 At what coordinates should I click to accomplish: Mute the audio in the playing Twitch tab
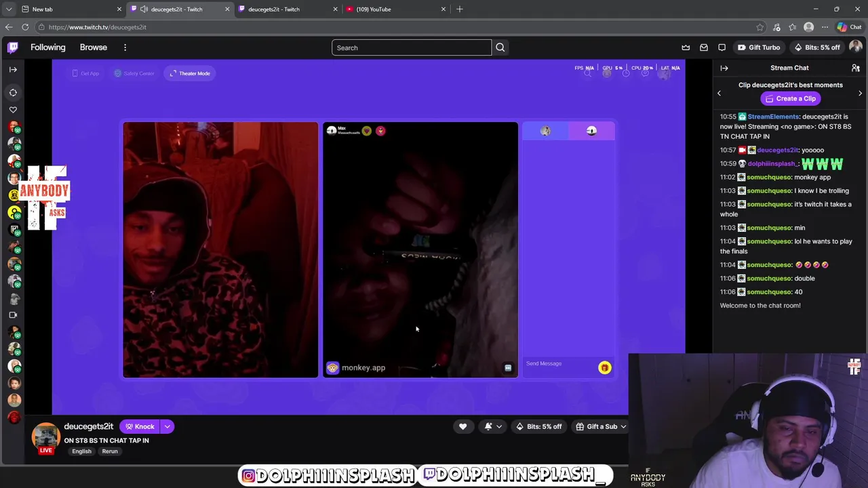pos(144,9)
